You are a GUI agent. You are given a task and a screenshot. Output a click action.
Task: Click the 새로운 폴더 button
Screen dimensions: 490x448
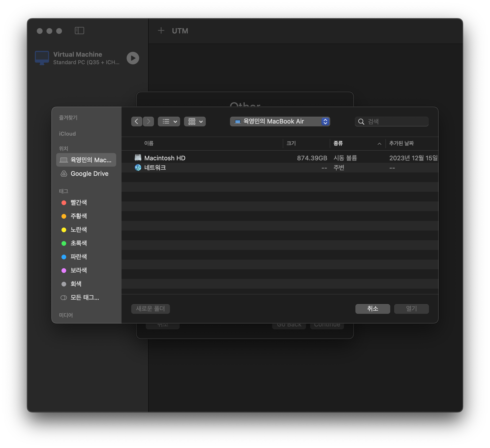tap(150, 309)
